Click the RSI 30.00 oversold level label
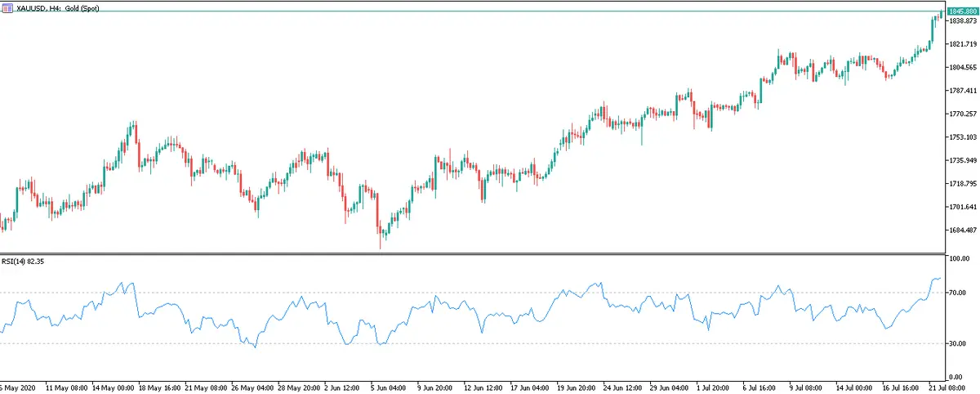The image size is (980, 394). 957,343
